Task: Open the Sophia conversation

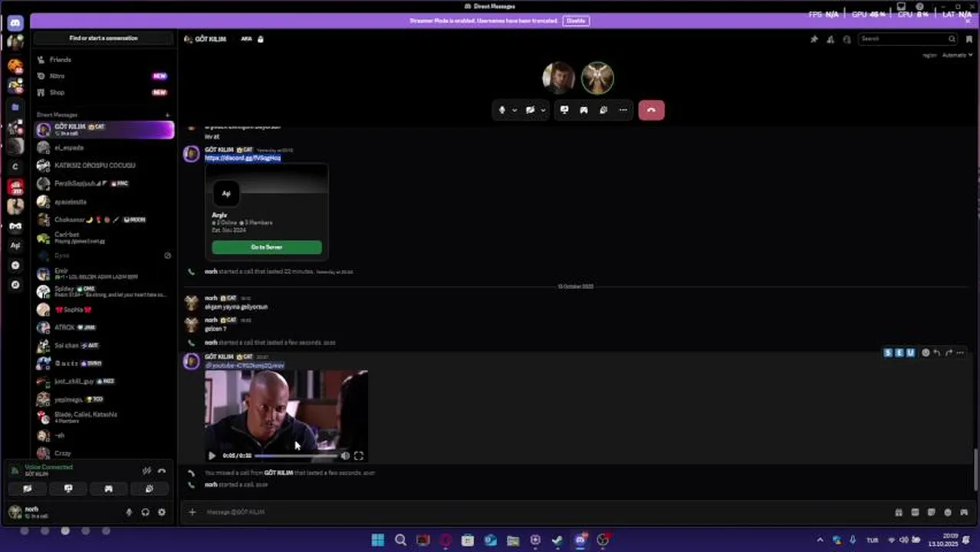Action: coord(104,310)
